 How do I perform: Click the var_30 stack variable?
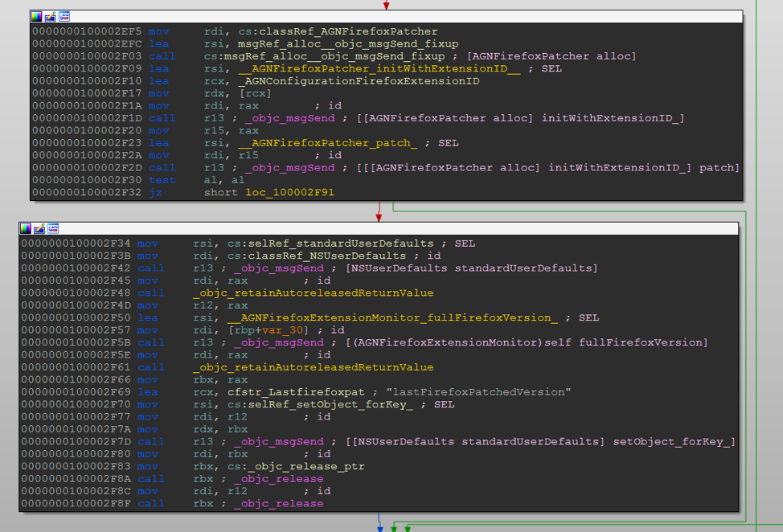[x=282, y=330]
